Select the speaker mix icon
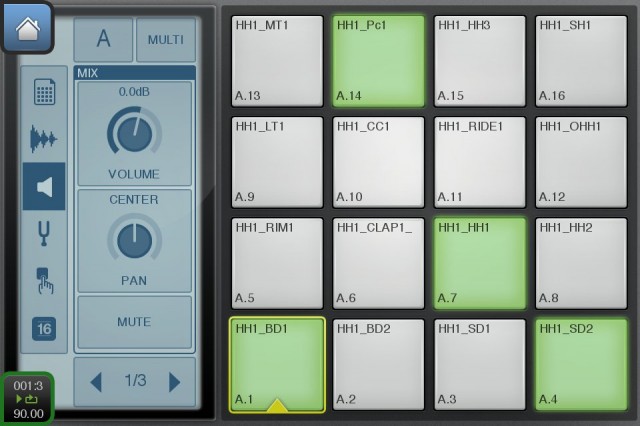 coord(44,186)
